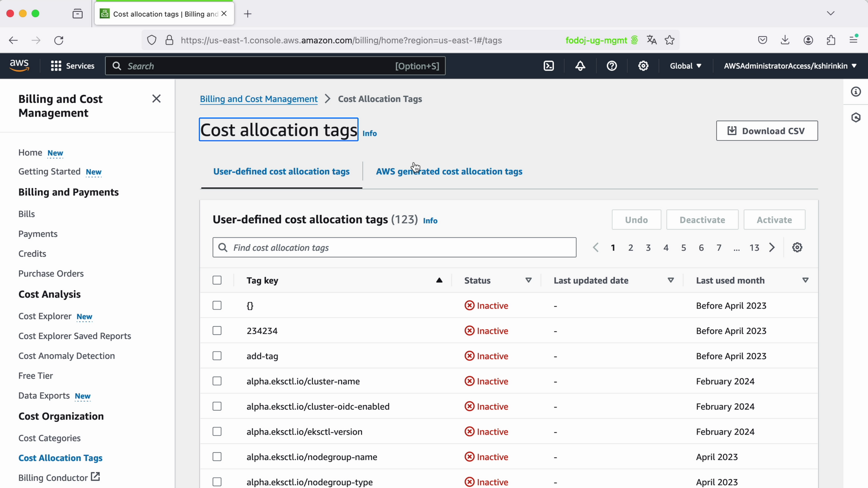This screenshot has width=868, height=488.
Task: Open Info link next to page title
Action: pyautogui.click(x=369, y=133)
